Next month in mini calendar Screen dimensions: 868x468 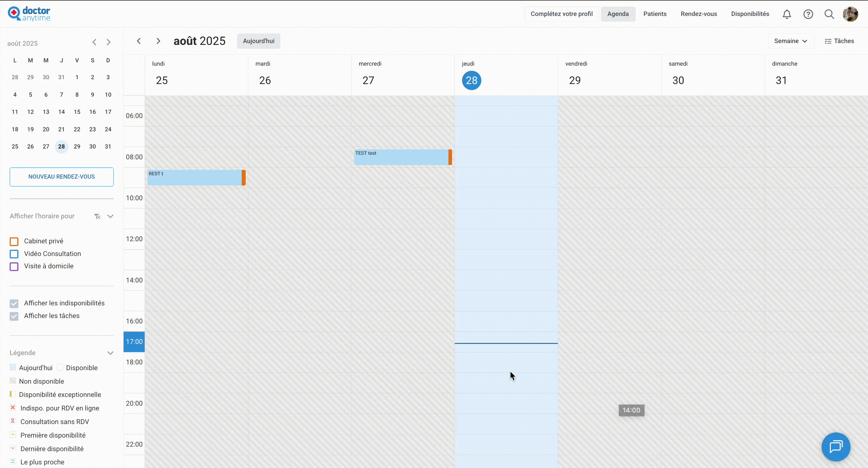click(x=108, y=42)
